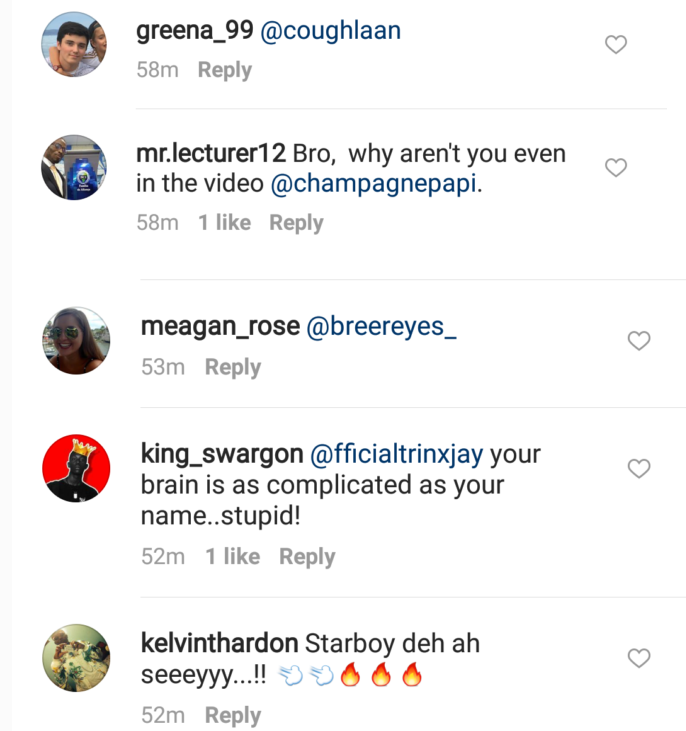The image size is (686, 731).
Task: Open the @coughlaan mention
Action: 330,30
